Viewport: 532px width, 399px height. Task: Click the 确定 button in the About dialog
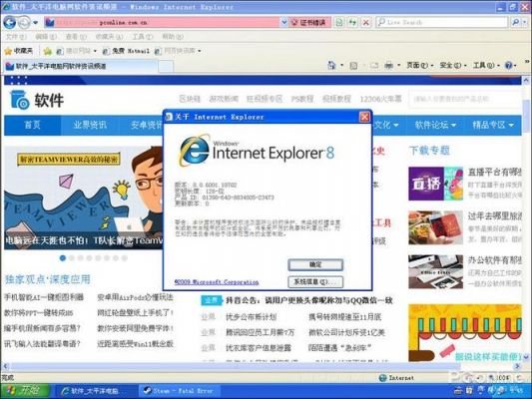pyautogui.click(x=315, y=264)
